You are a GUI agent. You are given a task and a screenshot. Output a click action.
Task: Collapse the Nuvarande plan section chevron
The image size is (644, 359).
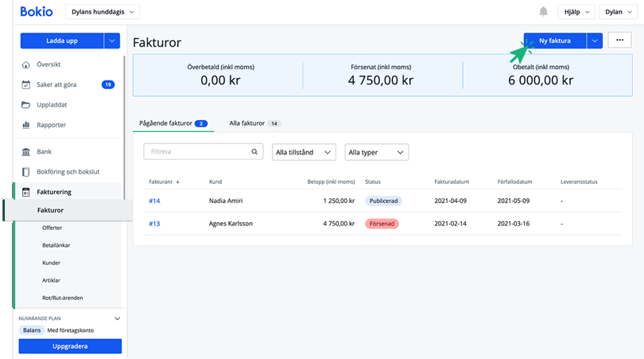coord(118,318)
